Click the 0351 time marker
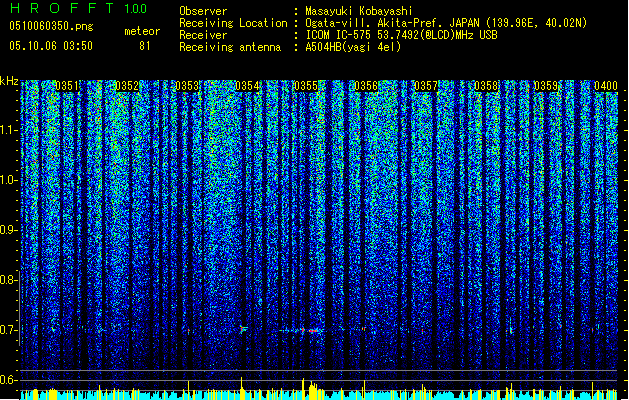Screen dimensions: 629x400 pyautogui.click(x=67, y=86)
